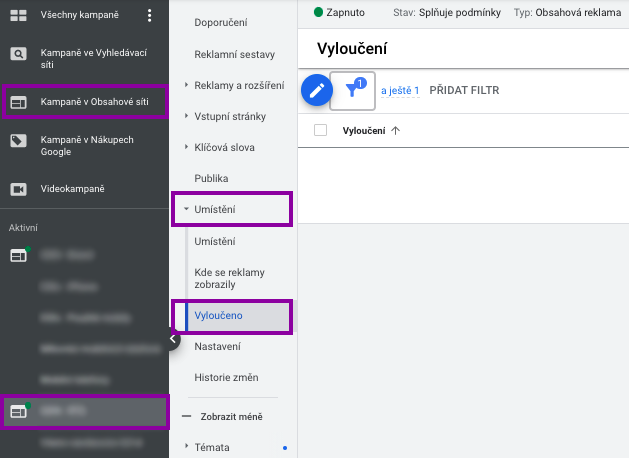This screenshot has width=629, height=458.
Task: Click the Všechny kampaně grid icon
Action: pos(18,15)
